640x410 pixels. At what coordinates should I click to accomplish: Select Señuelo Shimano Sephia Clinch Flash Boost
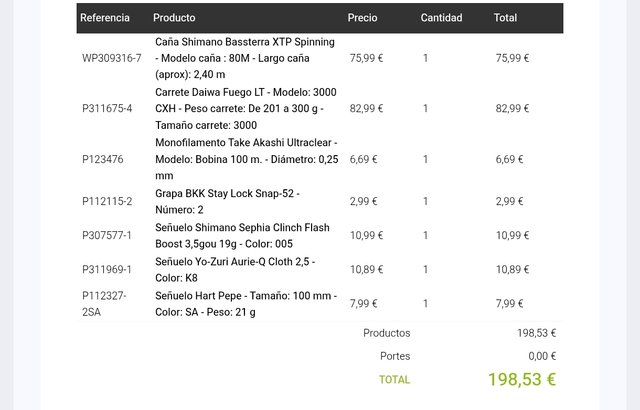(x=242, y=235)
